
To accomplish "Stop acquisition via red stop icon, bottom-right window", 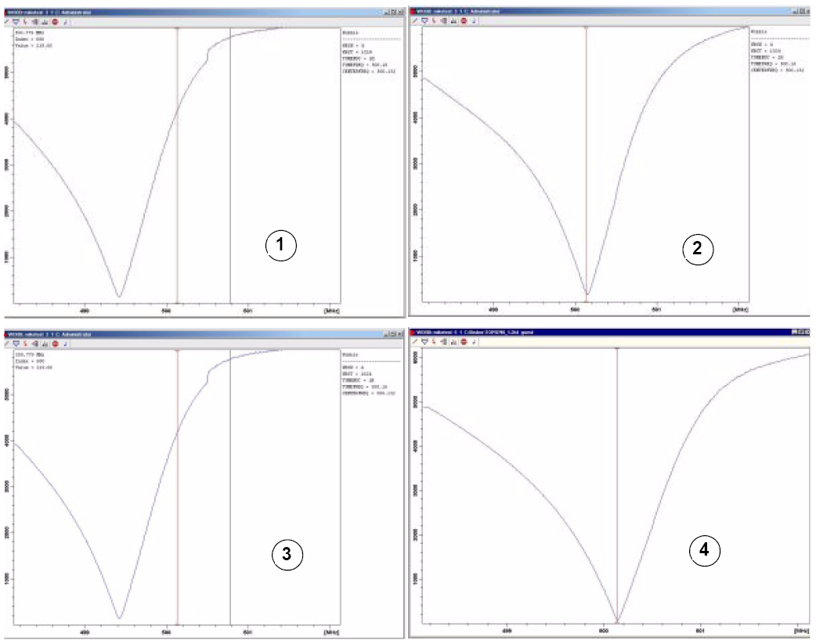I will (464, 342).
